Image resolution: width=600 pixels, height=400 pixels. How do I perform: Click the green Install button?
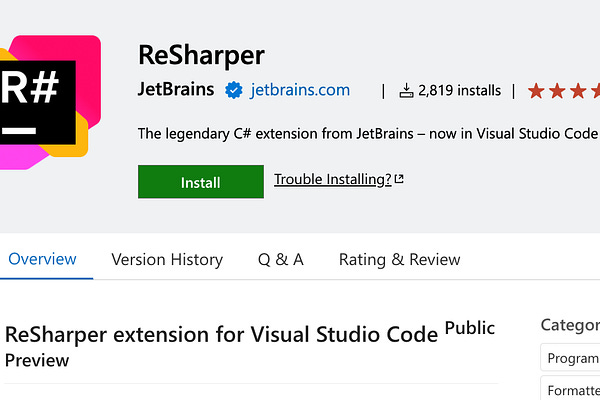[201, 182]
